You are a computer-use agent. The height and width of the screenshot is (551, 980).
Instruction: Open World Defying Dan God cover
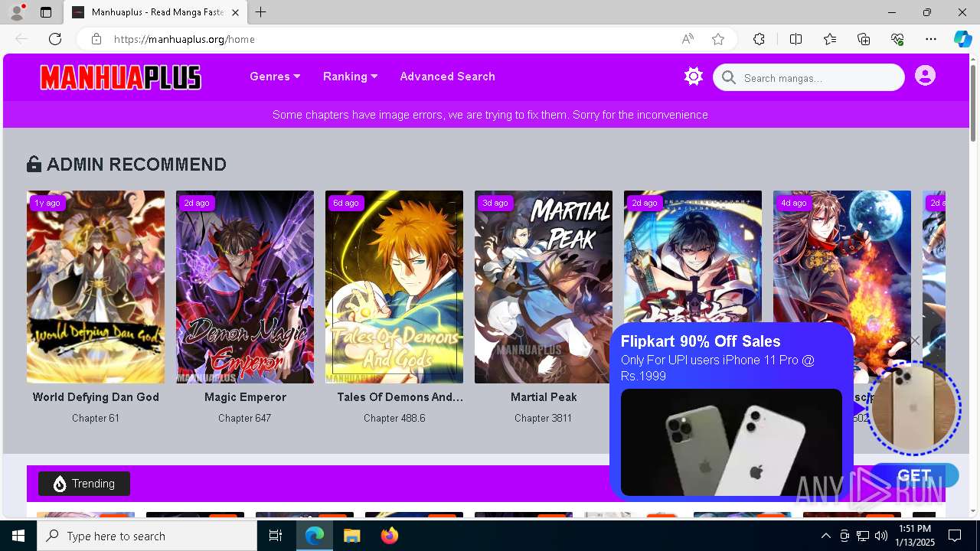coord(96,287)
